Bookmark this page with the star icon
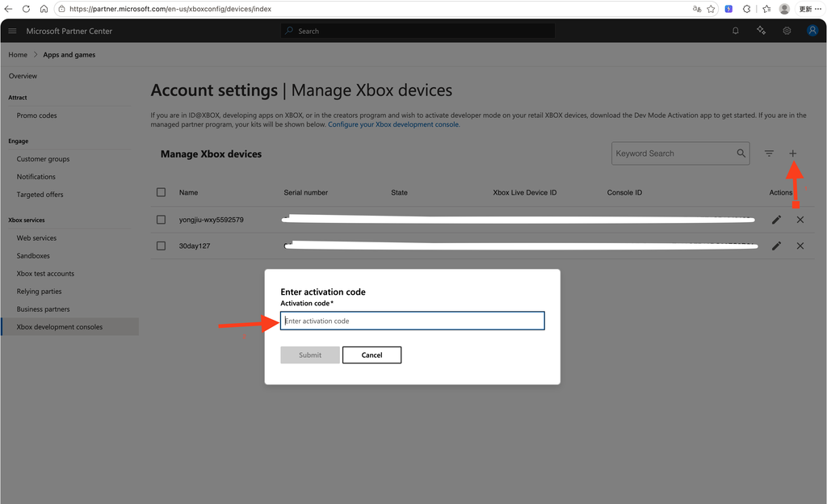The width and height of the screenshot is (827, 504). [x=711, y=9]
